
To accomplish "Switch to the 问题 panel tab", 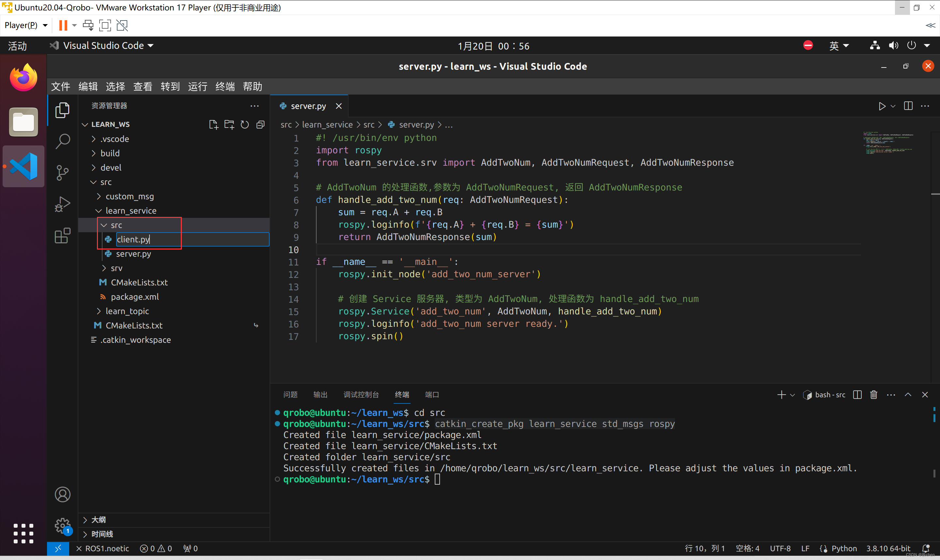I will point(290,395).
